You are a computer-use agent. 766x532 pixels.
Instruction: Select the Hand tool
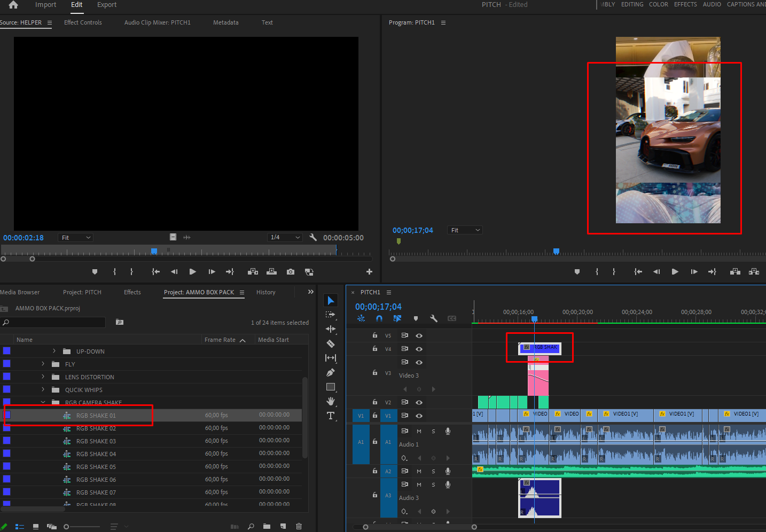click(x=331, y=401)
